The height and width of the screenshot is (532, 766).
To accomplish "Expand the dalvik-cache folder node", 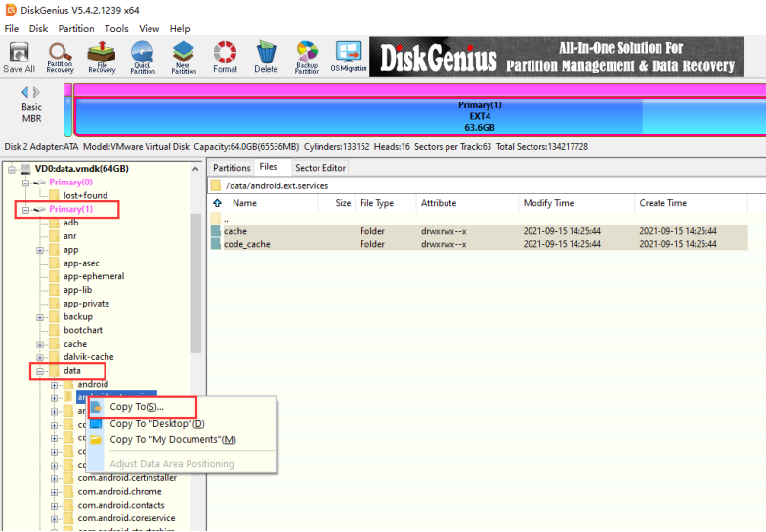I will click(x=40, y=357).
